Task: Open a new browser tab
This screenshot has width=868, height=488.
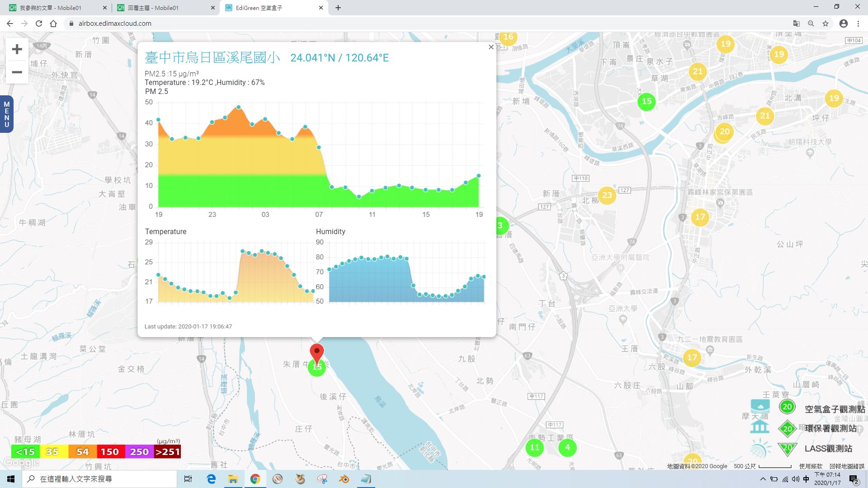Action: [x=338, y=8]
